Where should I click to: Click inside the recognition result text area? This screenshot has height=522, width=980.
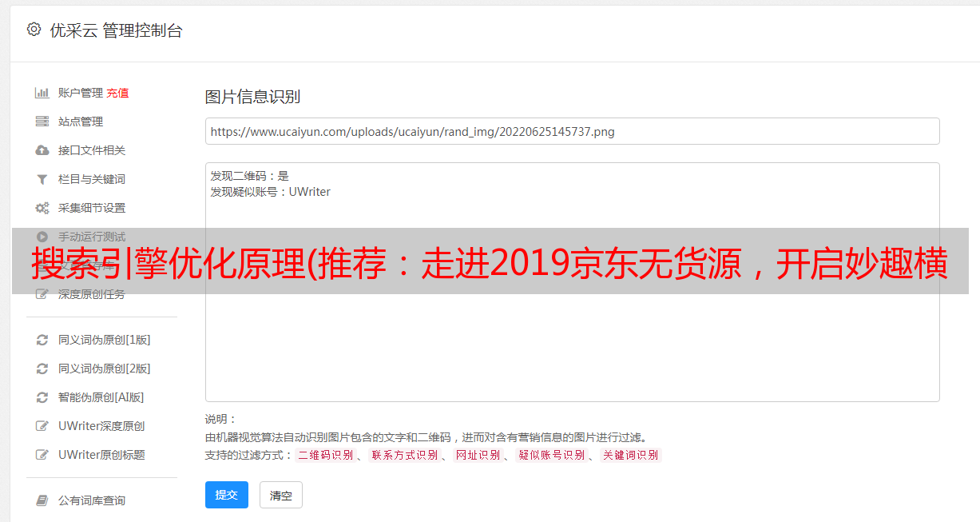[572, 282]
